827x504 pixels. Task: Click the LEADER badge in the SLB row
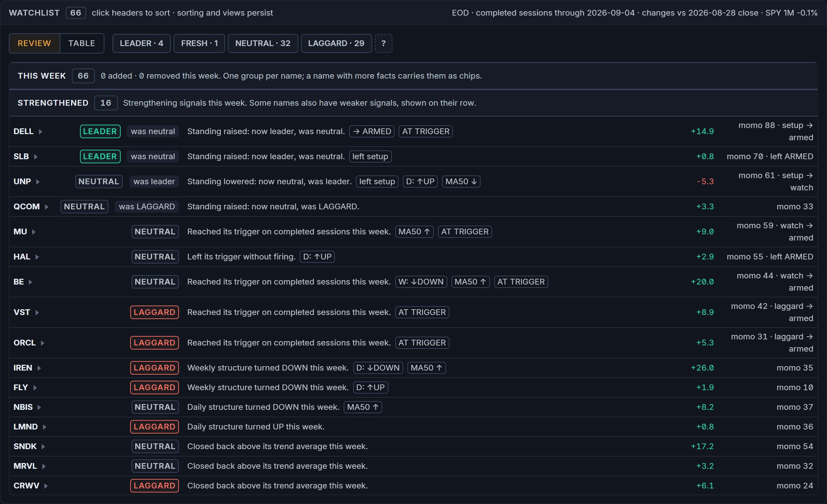pos(100,156)
